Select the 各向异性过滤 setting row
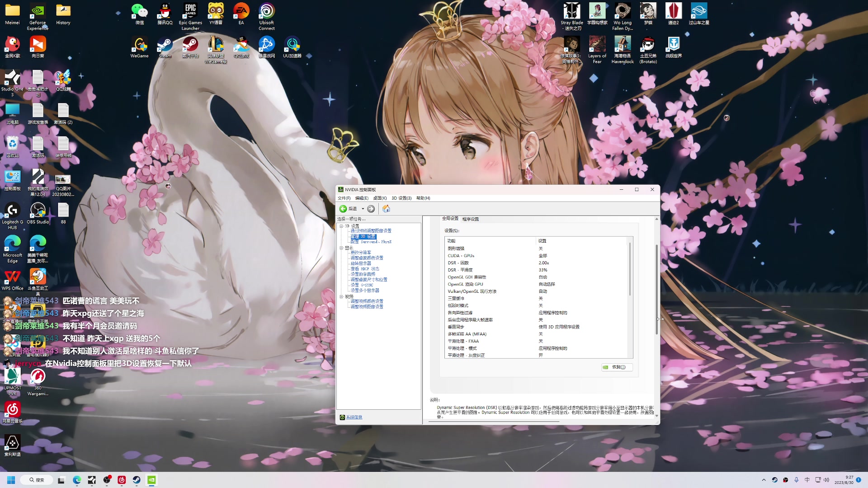The image size is (868, 488). (537, 313)
